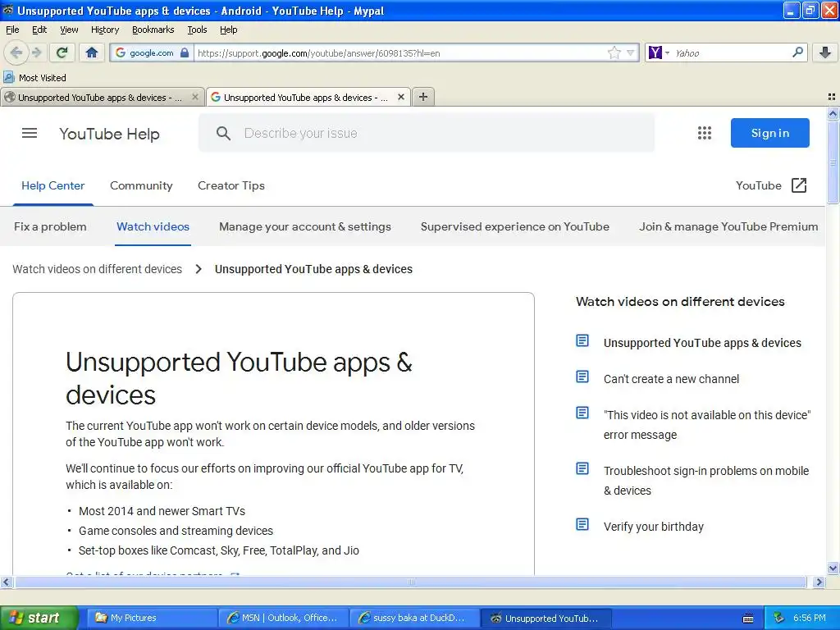This screenshot has height=630, width=840.
Task: Open the History menu
Action: (x=104, y=30)
